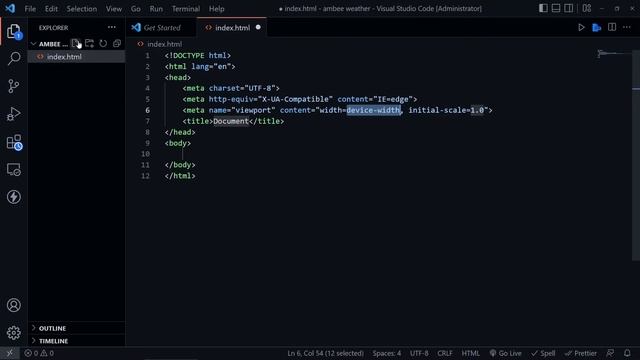Open the Remote Explorer view
The width and height of the screenshot is (640, 360).
click(x=14, y=169)
